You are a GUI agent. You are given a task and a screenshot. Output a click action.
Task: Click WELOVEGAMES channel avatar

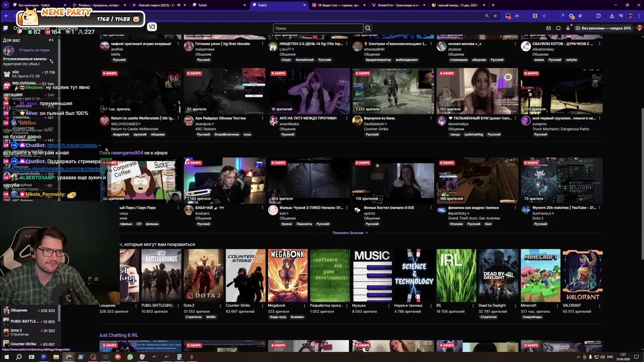[104, 121]
